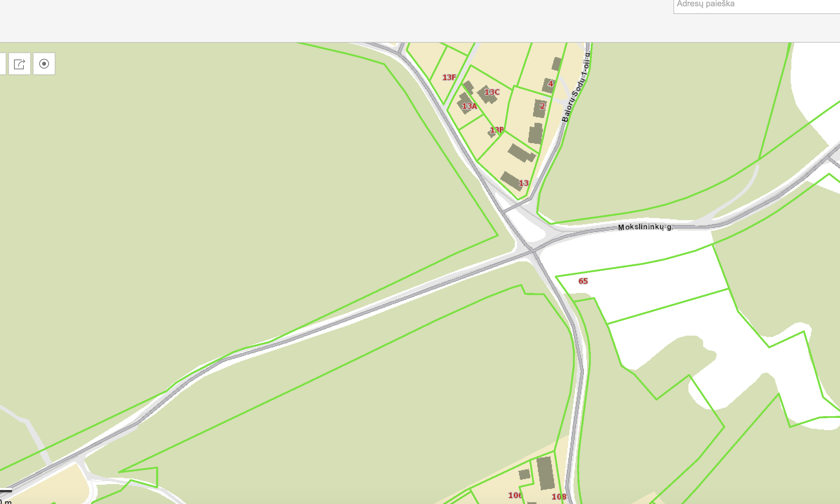Click the building footprint behind label 13C
840x504 pixels.
point(487,94)
